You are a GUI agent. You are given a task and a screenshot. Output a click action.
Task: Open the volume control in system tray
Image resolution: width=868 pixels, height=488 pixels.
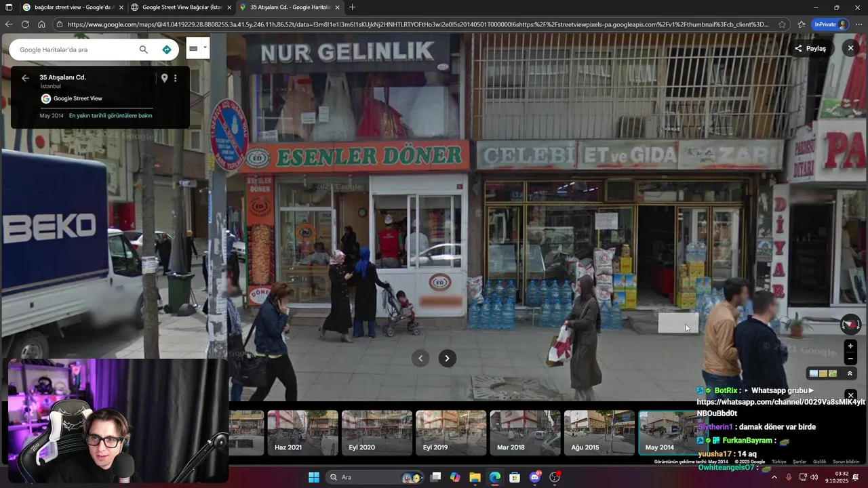814,477
